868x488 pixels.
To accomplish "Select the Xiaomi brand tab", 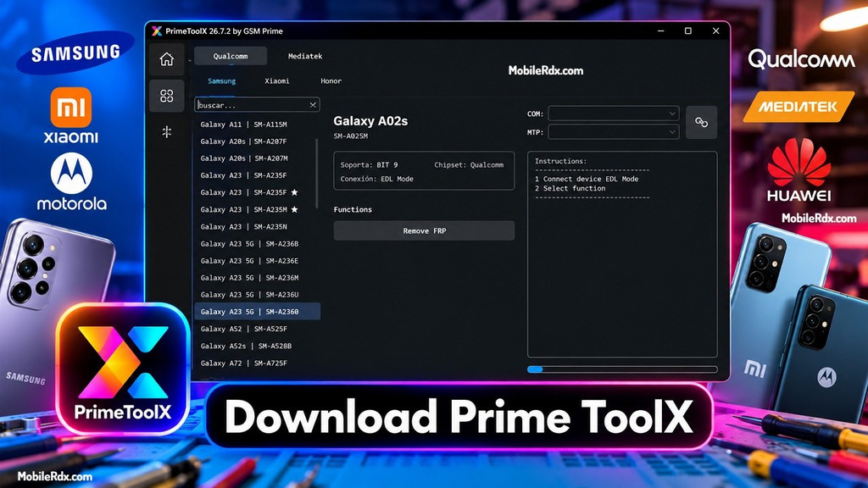I will click(277, 80).
